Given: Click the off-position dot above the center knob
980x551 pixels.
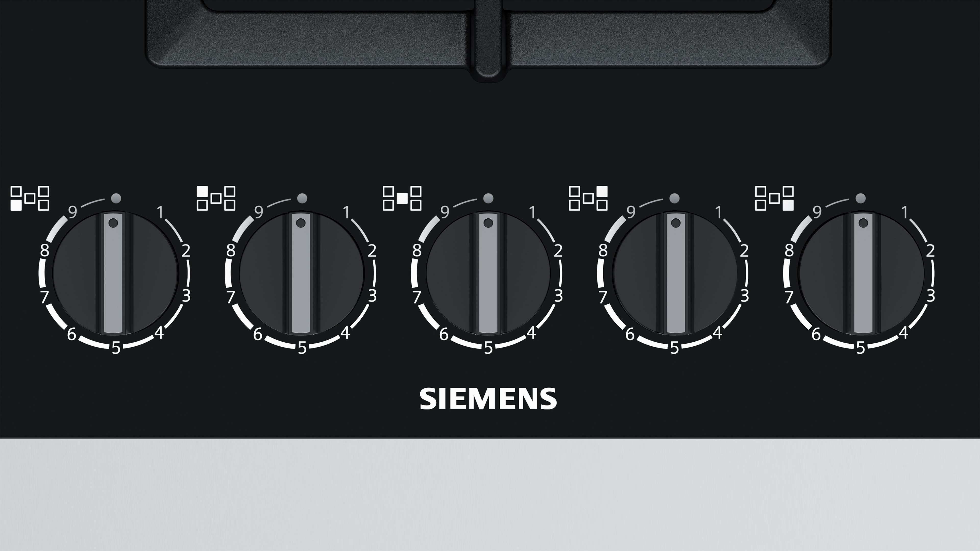Looking at the screenshot, I should [x=488, y=198].
